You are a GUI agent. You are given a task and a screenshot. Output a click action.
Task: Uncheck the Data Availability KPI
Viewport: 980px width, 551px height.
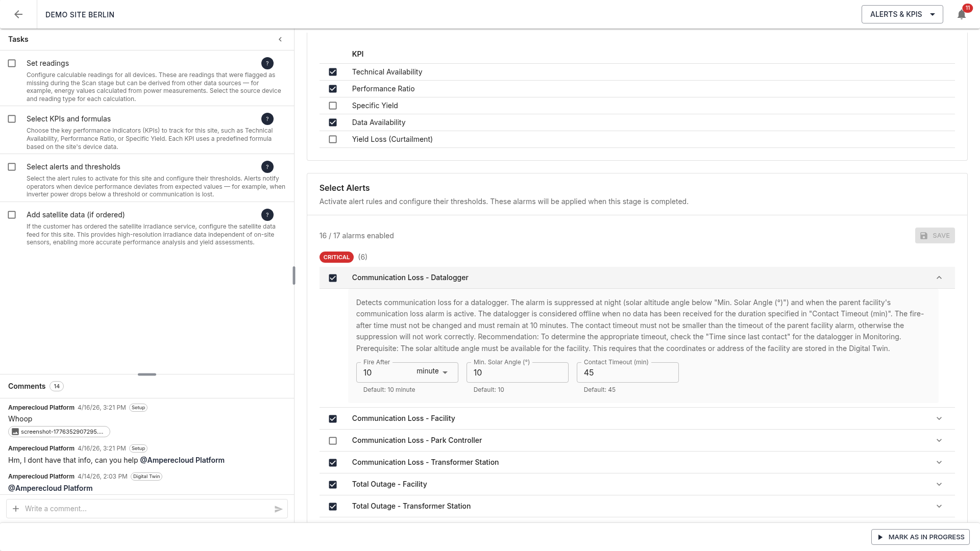coord(333,122)
